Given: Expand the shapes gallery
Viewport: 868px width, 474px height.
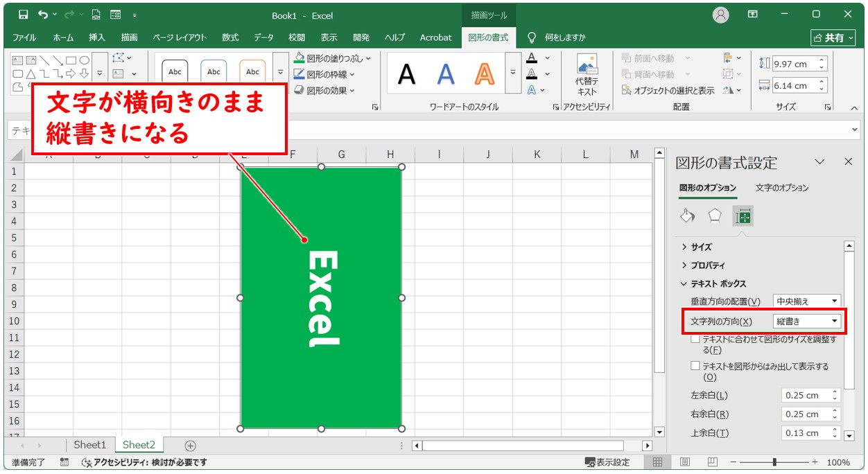Looking at the screenshot, I should click(x=99, y=73).
